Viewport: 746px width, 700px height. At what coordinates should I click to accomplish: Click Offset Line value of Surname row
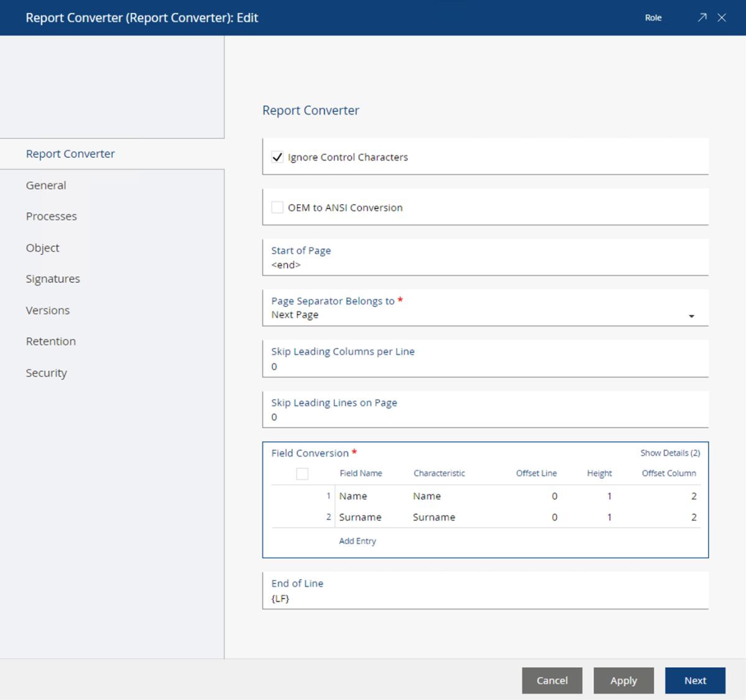[x=555, y=517]
